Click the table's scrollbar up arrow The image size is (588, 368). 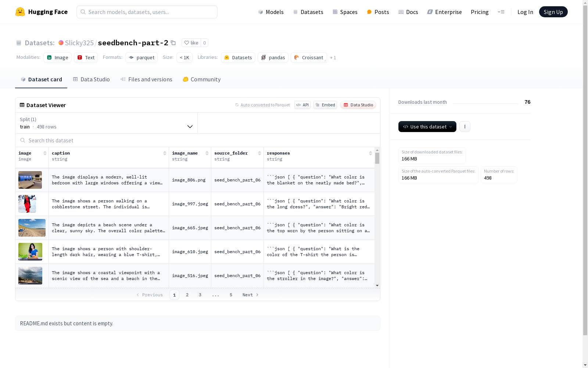(377, 150)
